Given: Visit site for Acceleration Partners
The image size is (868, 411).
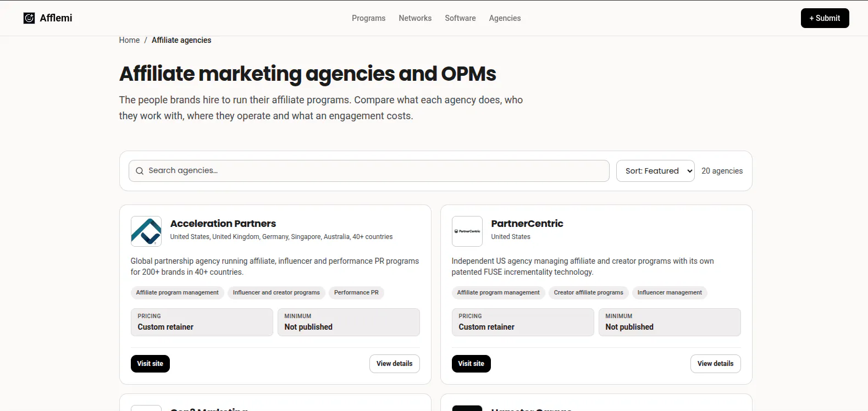Looking at the screenshot, I should (x=150, y=364).
